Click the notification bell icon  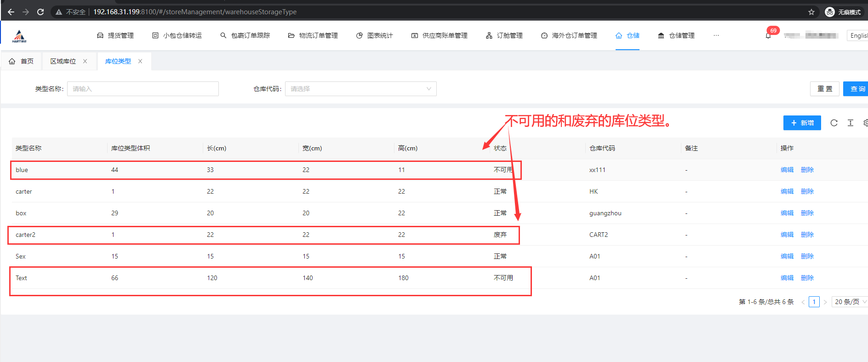pyautogui.click(x=768, y=36)
